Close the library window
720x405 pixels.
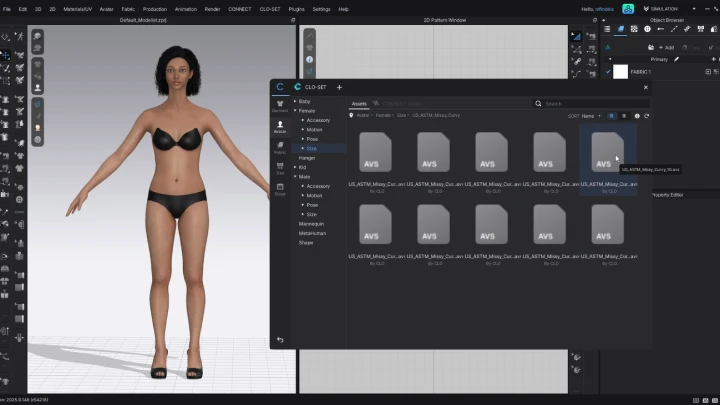click(x=646, y=87)
